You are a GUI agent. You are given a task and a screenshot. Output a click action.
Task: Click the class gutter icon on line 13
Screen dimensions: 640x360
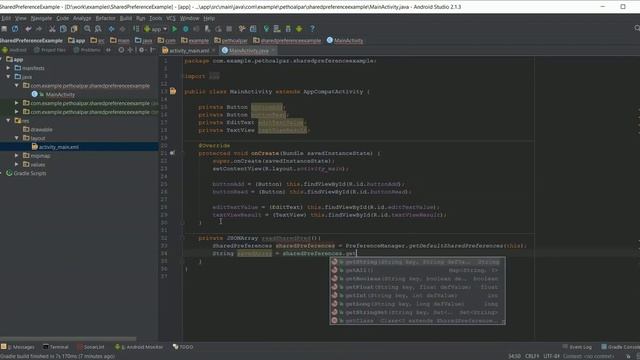[173, 91]
